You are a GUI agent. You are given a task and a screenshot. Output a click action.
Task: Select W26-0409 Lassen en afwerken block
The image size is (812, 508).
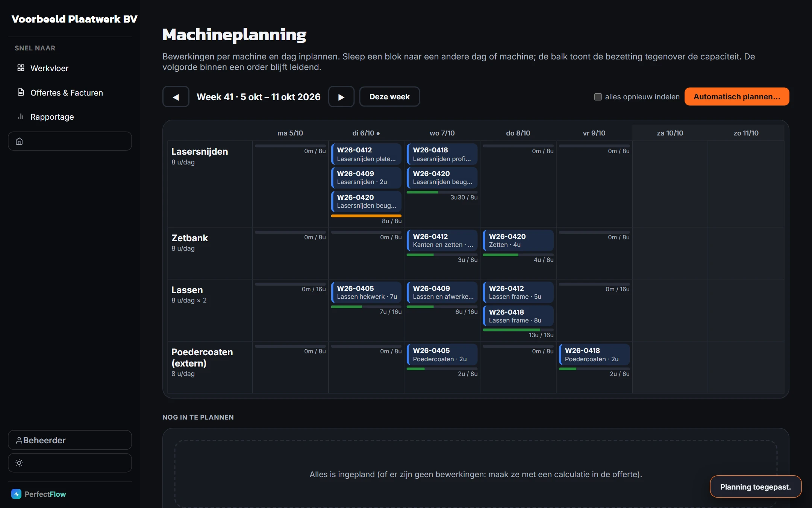pyautogui.click(x=442, y=292)
